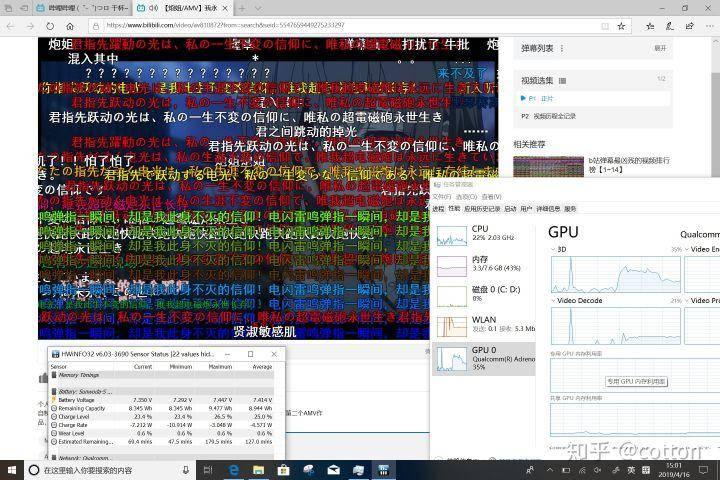Open Task Manager 查看(V) menu

point(491,197)
